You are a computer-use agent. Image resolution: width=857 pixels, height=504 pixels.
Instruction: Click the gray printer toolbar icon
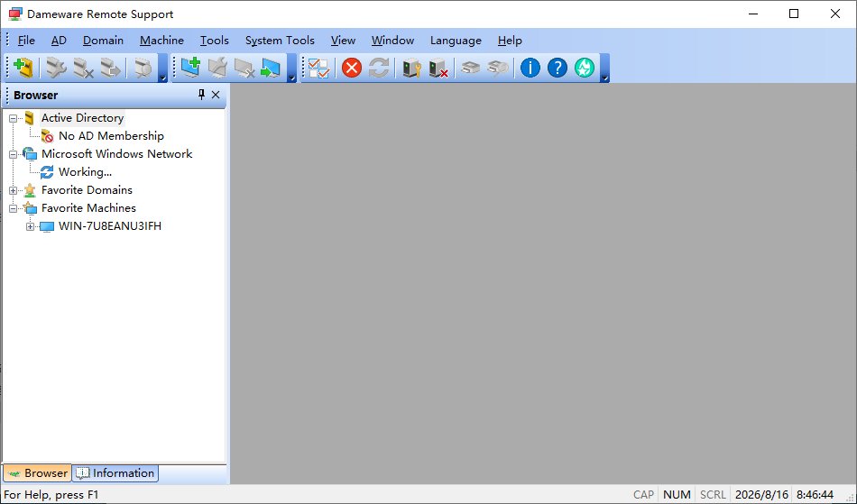point(471,69)
